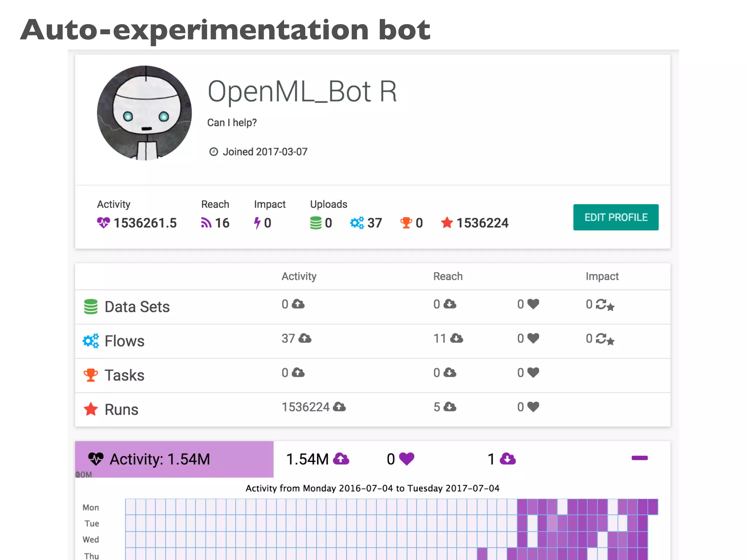
Task: Click the Reach column header in table
Action: coord(448,276)
